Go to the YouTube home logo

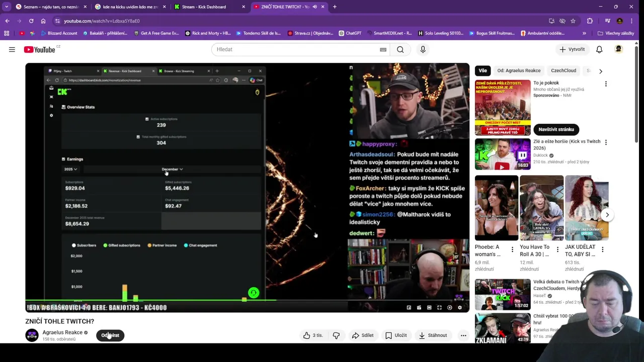coord(41,49)
